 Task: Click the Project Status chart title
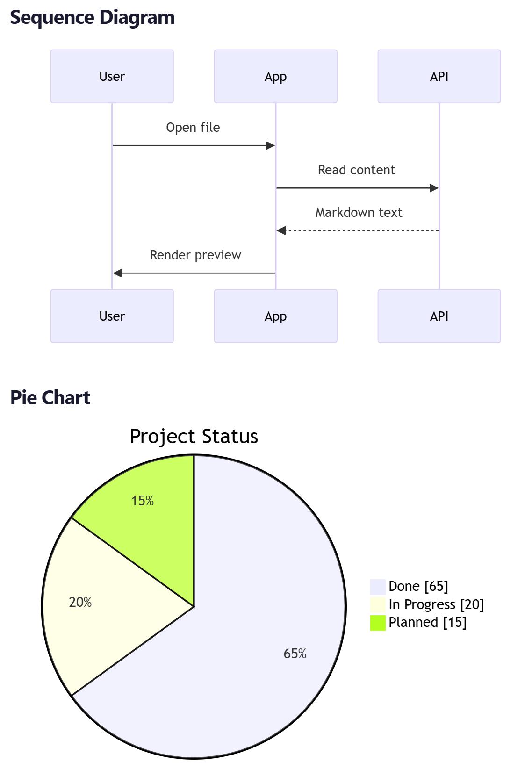(x=194, y=436)
